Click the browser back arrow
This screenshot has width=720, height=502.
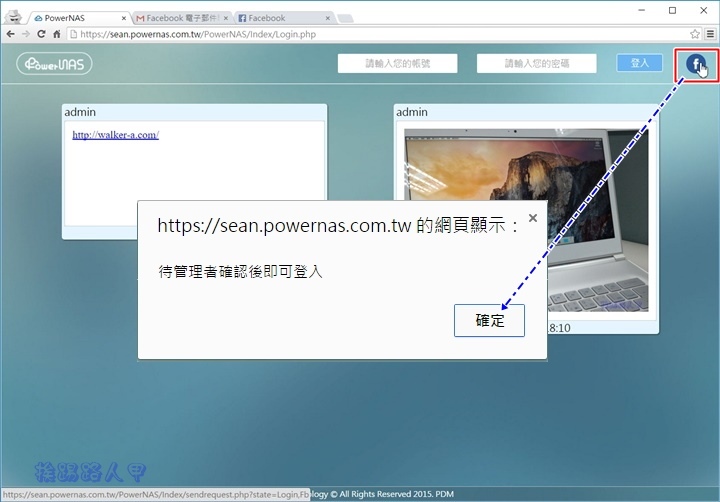(9, 34)
